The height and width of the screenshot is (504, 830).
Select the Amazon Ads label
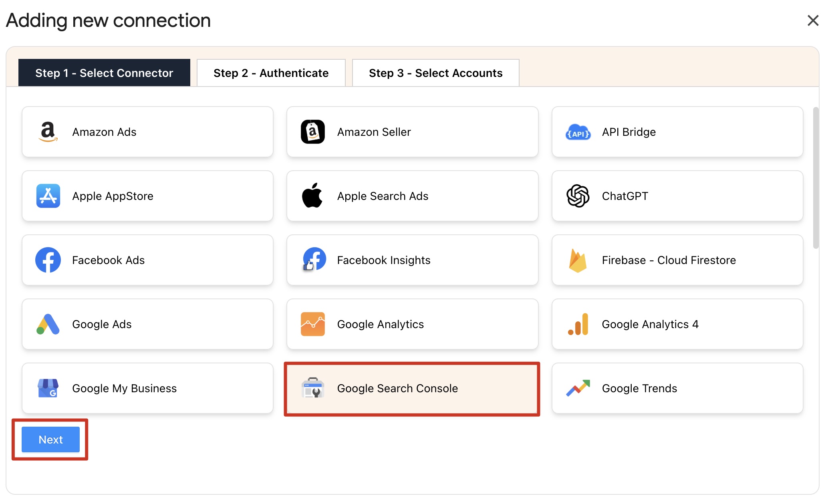tap(104, 132)
